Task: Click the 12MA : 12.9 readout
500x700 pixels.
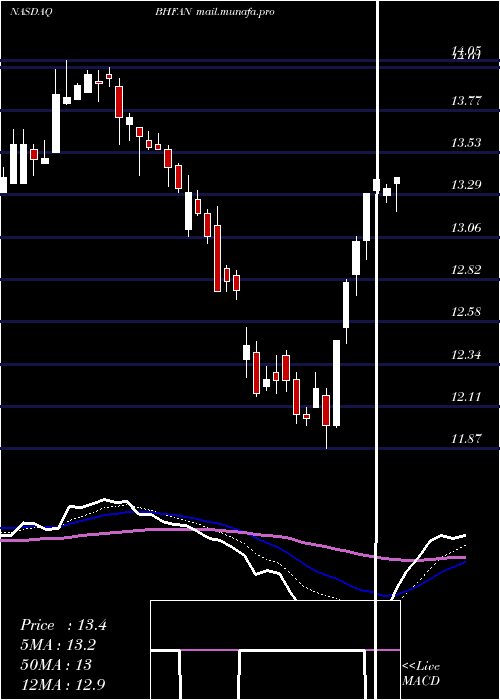Action: [x=63, y=684]
